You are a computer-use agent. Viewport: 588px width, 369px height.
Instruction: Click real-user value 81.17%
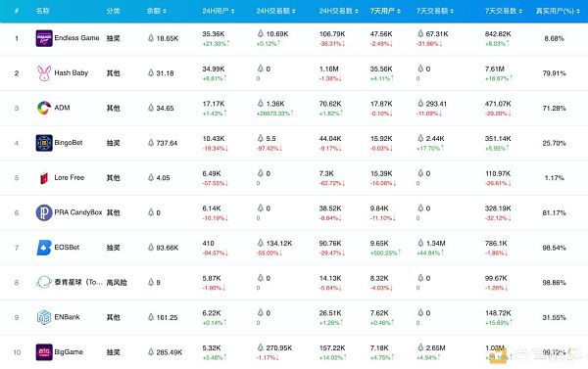554,212
